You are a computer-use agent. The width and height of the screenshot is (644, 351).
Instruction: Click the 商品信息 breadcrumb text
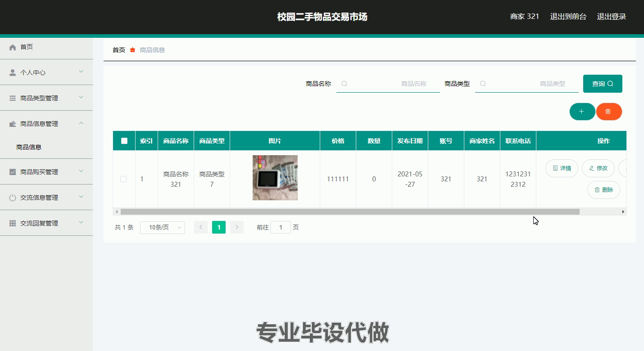click(152, 50)
